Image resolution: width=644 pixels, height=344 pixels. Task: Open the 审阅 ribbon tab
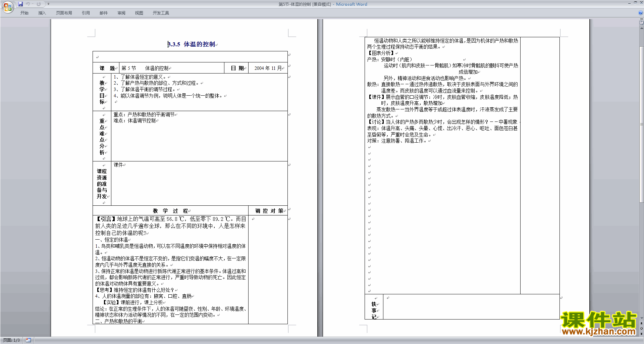click(121, 13)
